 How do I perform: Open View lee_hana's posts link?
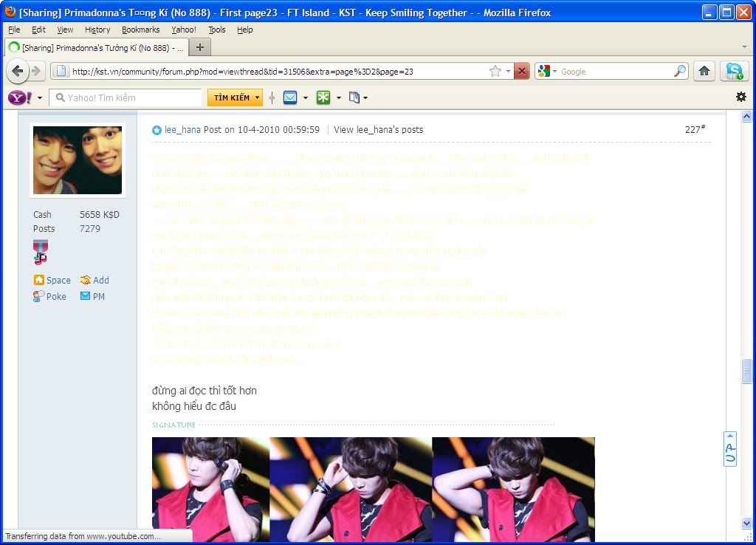click(379, 130)
